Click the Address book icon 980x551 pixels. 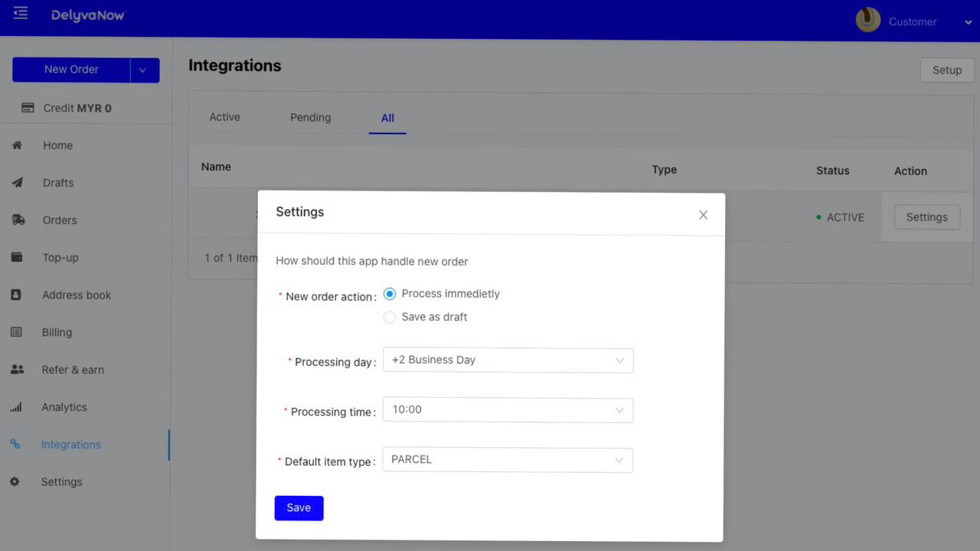(x=16, y=295)
